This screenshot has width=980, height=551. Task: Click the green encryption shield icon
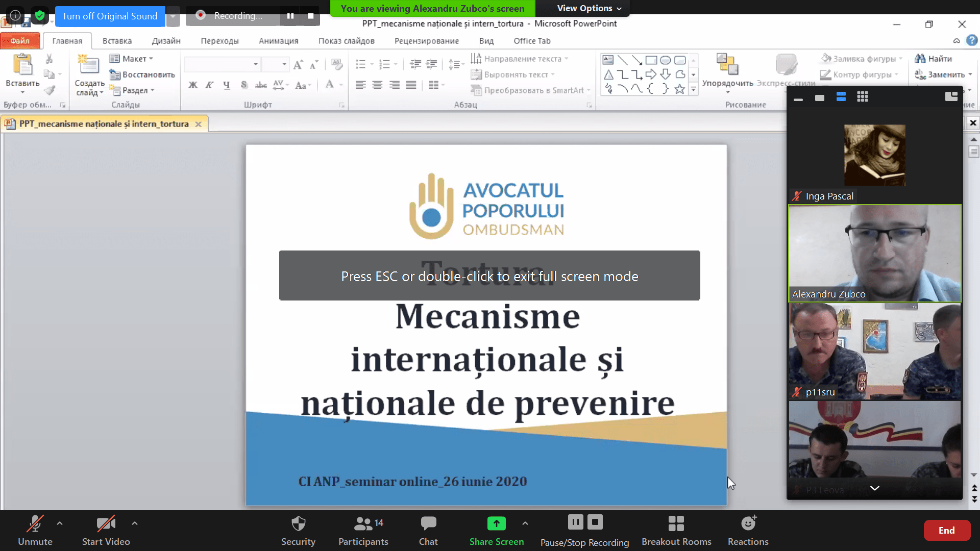40,15
